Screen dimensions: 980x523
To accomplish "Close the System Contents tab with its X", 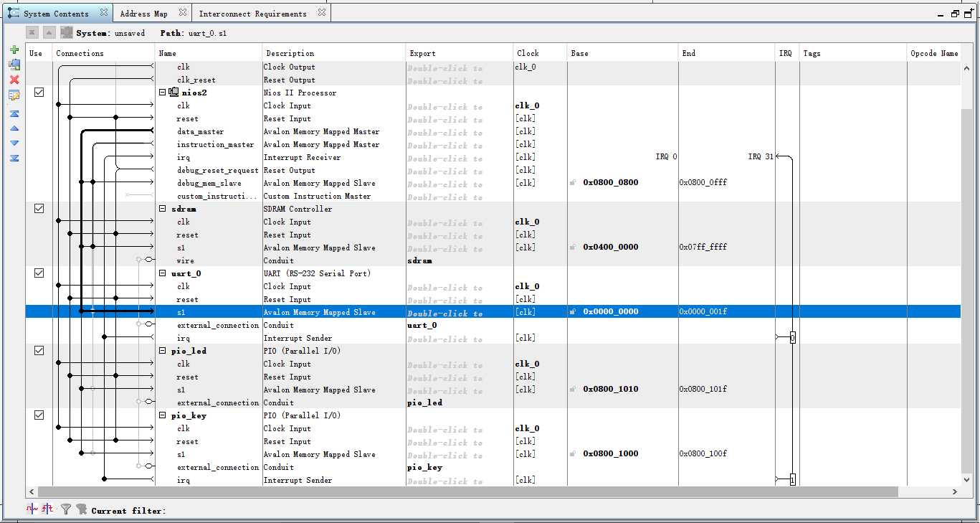I will [104, 12].
